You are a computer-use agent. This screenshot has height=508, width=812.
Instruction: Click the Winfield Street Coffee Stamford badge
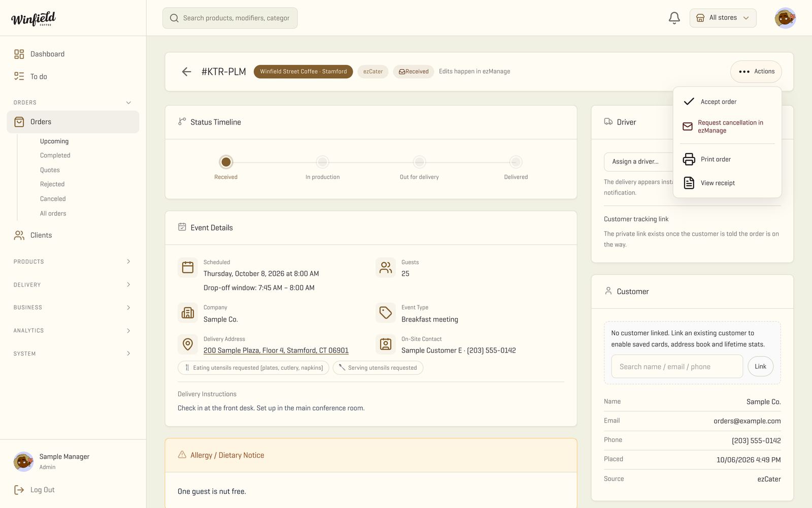coord(303,72)
